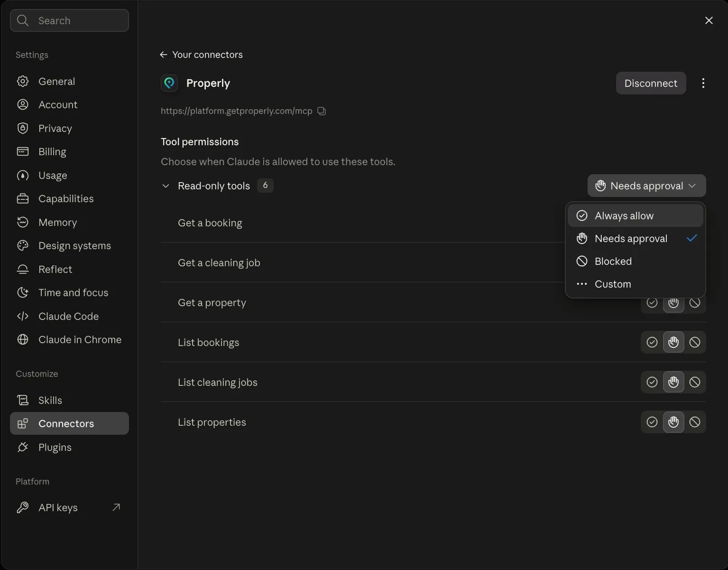728x570 pixels.
Task: Select Connectors in the sidebar
Action: [69, 423]
